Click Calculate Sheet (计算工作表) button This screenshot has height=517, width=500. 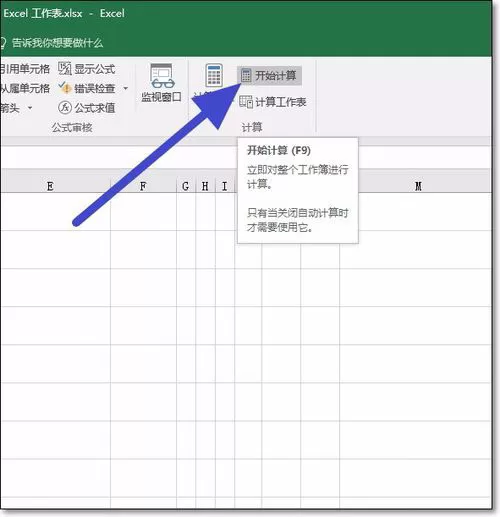tap(273, 102)
